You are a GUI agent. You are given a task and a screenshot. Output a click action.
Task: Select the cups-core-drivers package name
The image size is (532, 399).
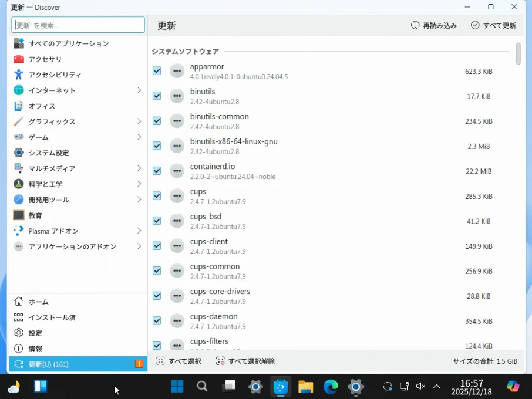[220, 291]
